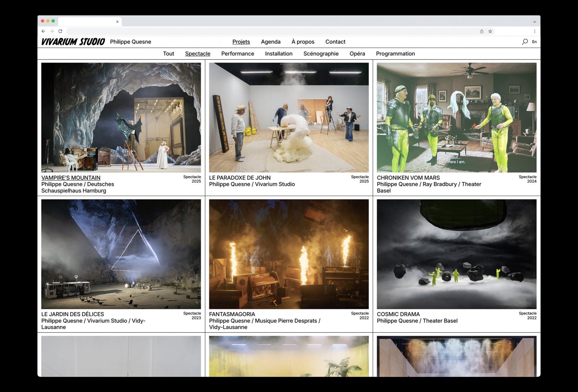Open the Chroniken vom Mars thumbnail

pyautogui.click(x=457, y=118)
